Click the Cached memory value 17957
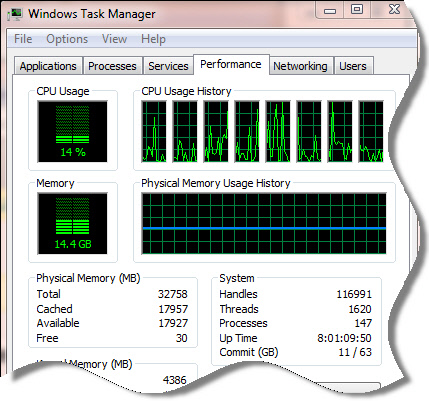429x401 pixels. [x=173, y=309]
